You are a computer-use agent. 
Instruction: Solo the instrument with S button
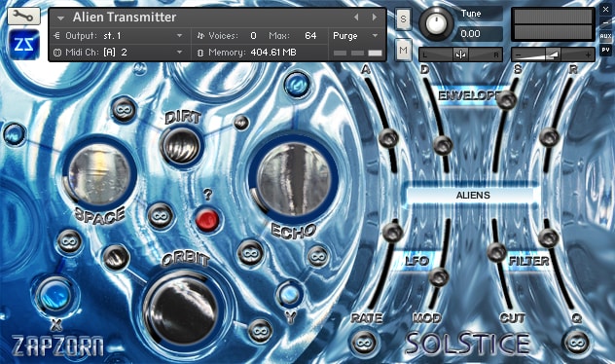pyautogui.click(x=403, y=18)
